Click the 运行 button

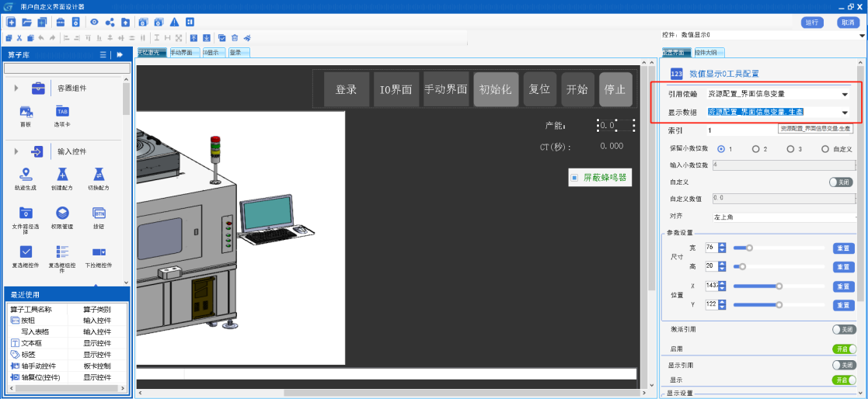point(812,22)
